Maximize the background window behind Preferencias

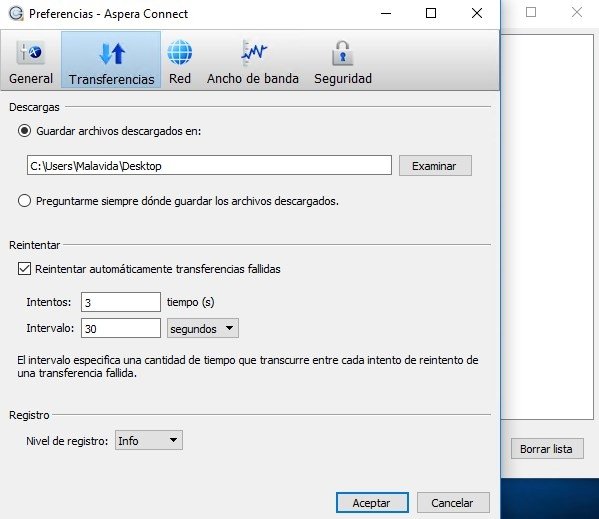(531, 12)
